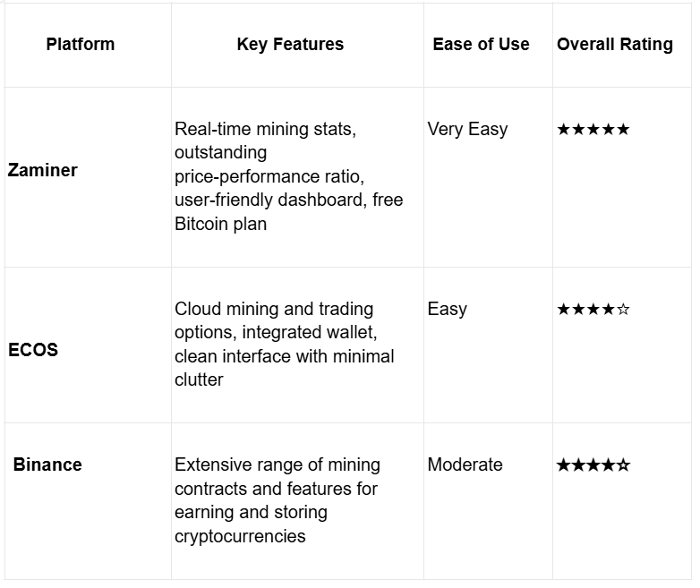Click Binance's four-and-a-half star rating
Image resolution: width=700 pixels, height=588 pixels.
pyautogui.click(x=593, y=465)
